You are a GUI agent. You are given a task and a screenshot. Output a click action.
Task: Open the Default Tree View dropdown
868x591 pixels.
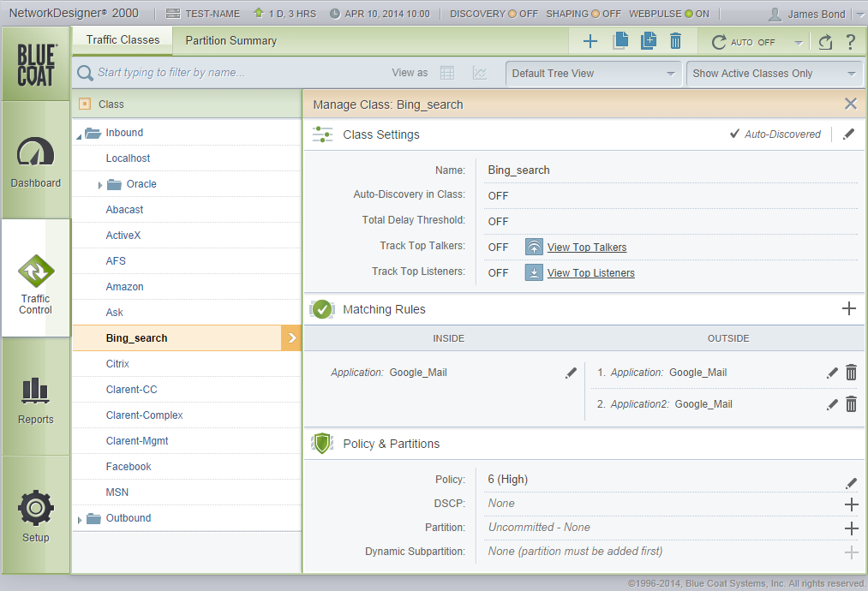pyautogui.click(x=593, y=74)
